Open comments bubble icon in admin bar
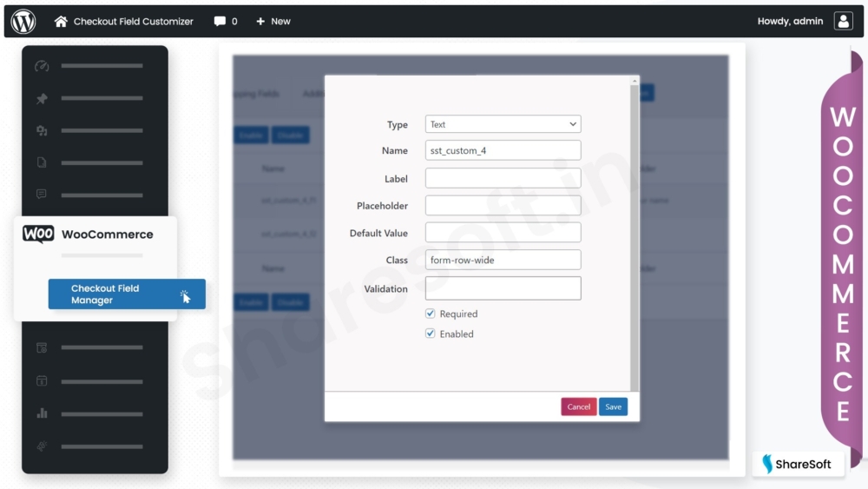The height and width of the screenshot is (489, 868). point(220,21)
